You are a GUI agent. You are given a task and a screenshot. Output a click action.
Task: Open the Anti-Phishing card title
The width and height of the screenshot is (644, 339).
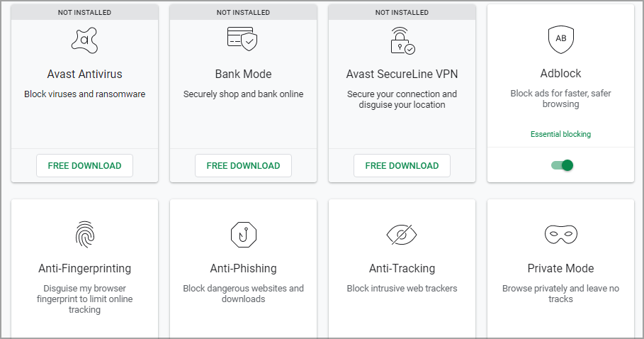pos(244,268)
